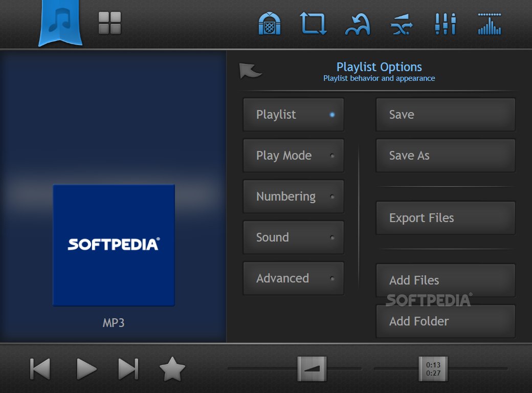Click the Export Files button

tap(446, 218)
